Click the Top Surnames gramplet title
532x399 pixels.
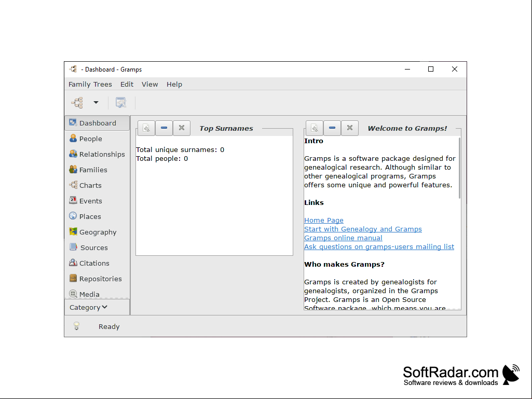point(226,128)
